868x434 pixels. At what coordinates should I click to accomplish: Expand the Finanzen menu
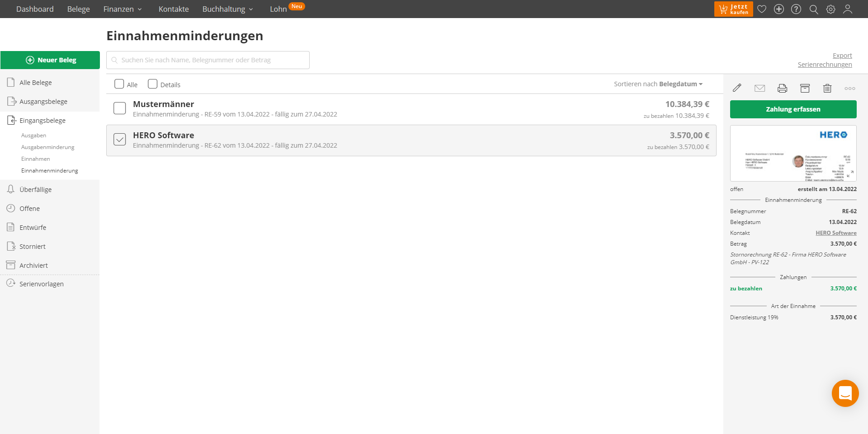pos(123,9)
